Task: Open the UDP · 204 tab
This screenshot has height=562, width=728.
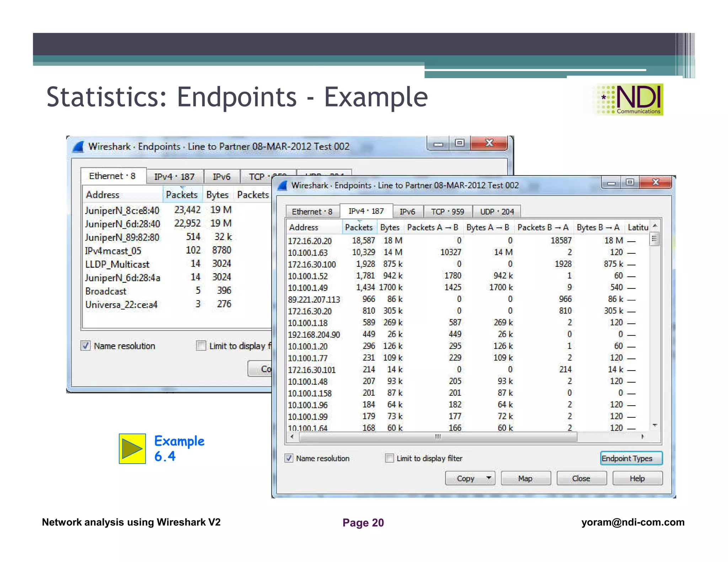Action: 497,212
